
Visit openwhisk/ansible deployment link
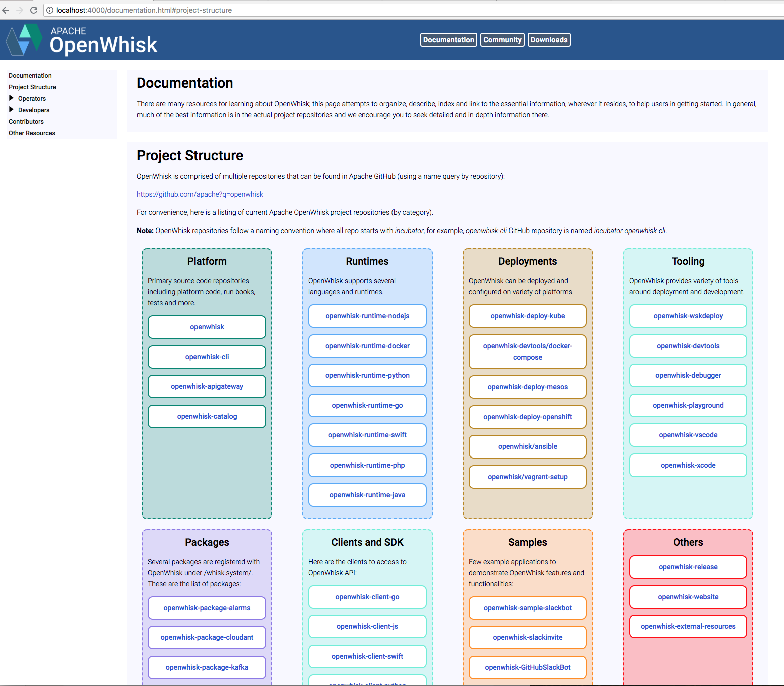(528, 446)
